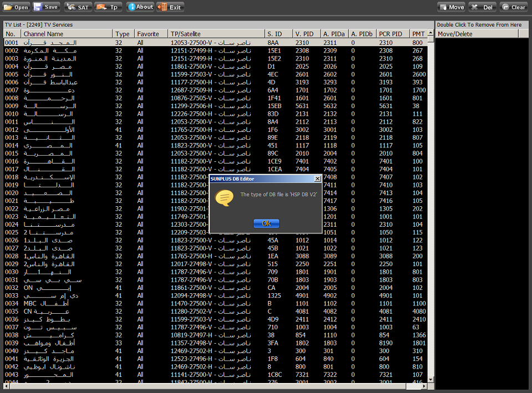Click the horizontal scroll right arrow
The width and height of the screenshot is (532, 393).
(x=425, y=386)
